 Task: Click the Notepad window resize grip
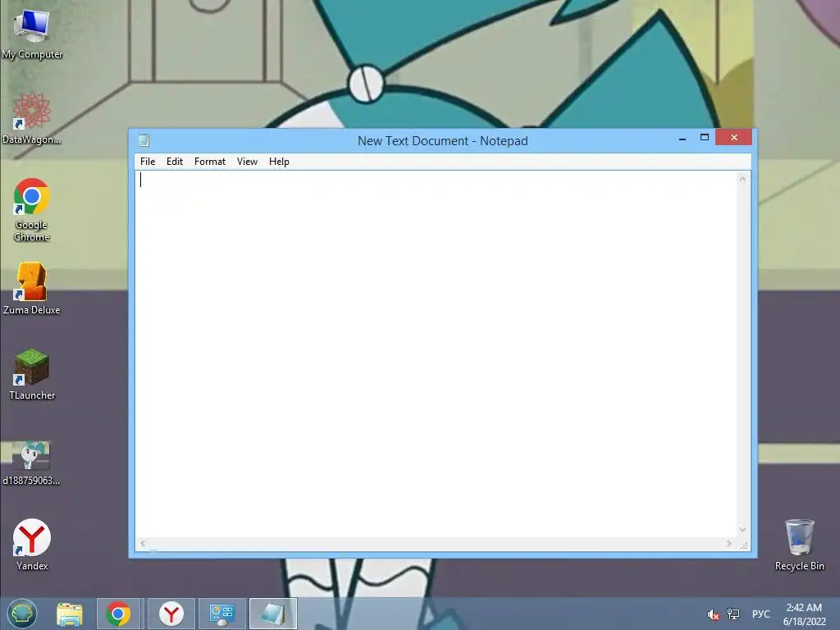(744, 545)
